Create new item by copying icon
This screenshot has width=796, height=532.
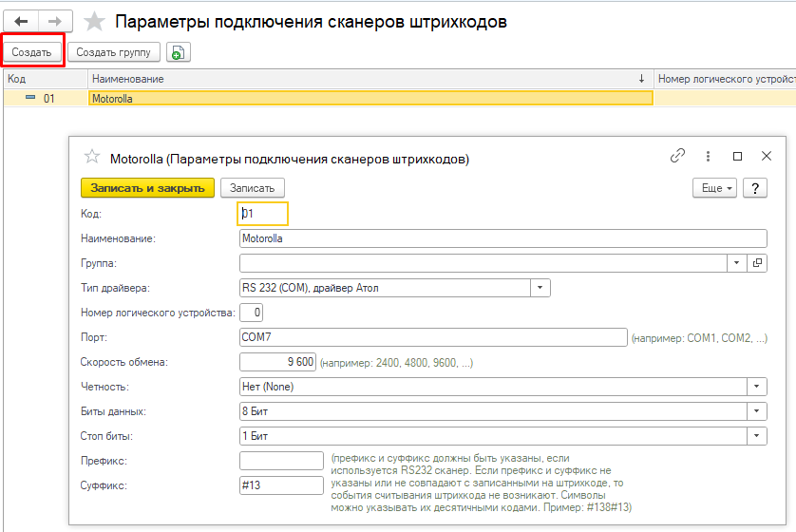point(179,52)
